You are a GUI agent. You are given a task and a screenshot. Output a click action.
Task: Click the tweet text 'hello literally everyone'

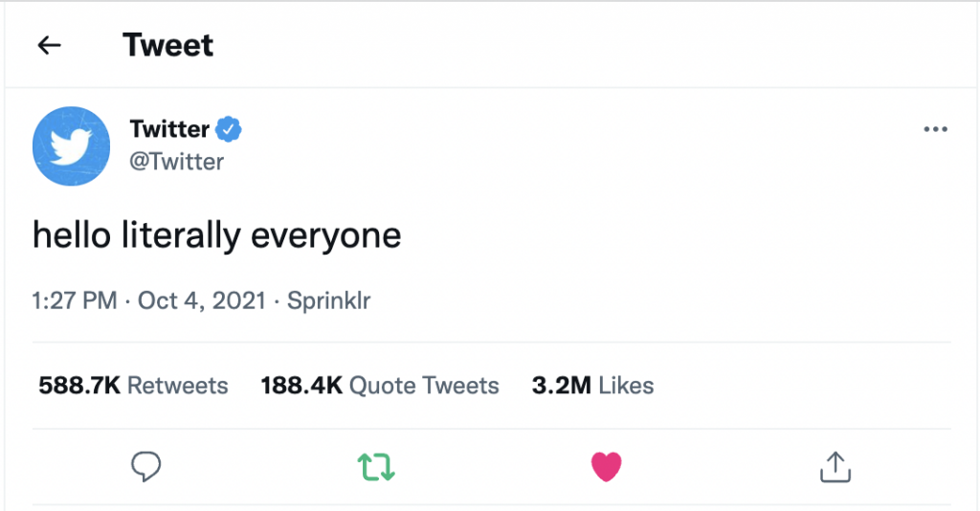(x=216, y=236)
